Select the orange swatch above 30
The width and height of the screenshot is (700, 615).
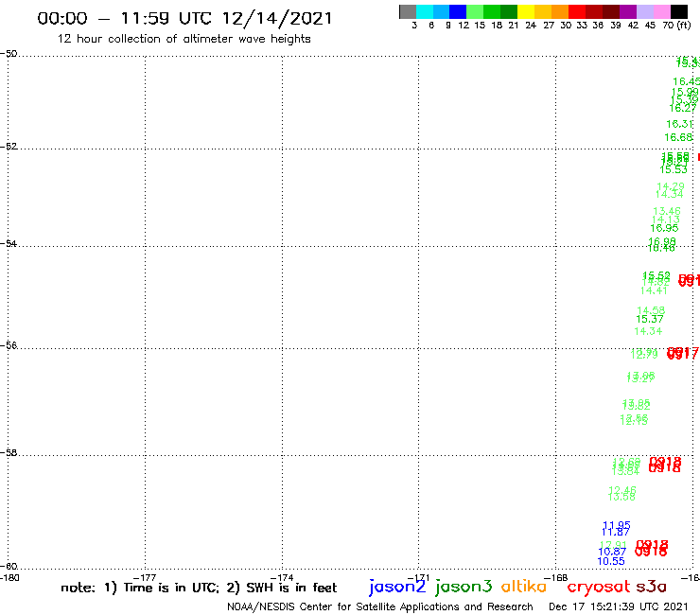(560, 11)
